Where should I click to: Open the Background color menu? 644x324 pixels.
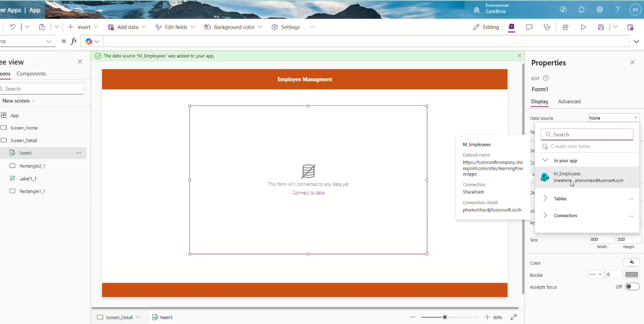[x=233, y=27]
